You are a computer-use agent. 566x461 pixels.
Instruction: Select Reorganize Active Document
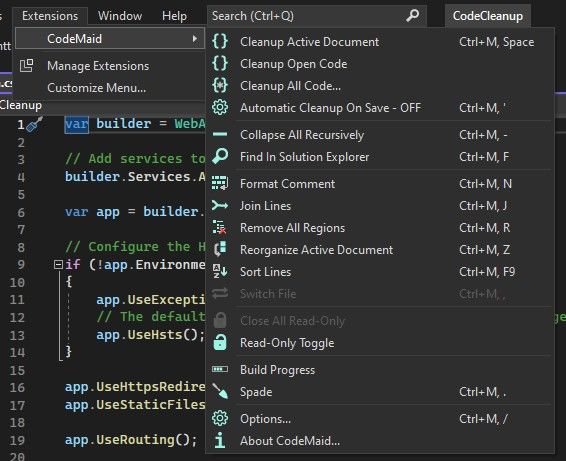tap(380, 250)
